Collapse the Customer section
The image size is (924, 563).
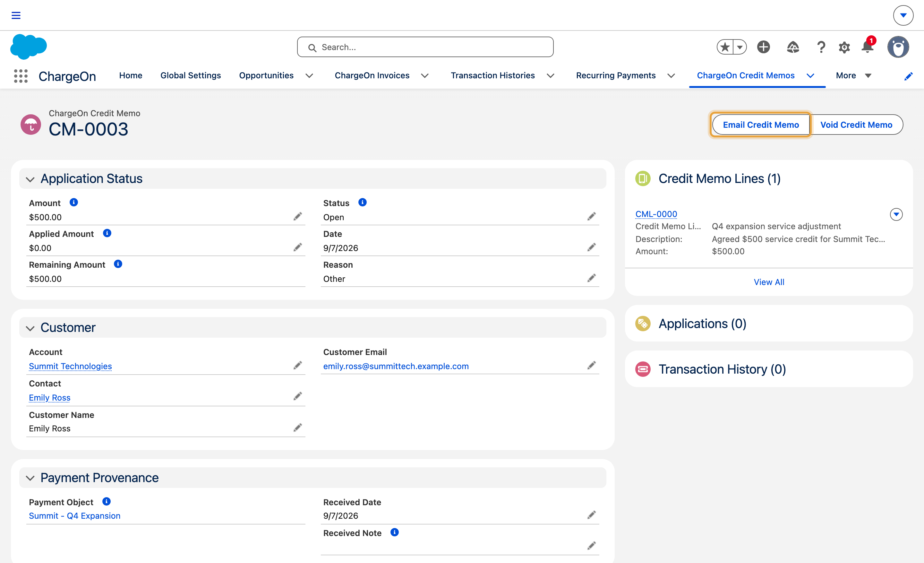tap(30, 328)
